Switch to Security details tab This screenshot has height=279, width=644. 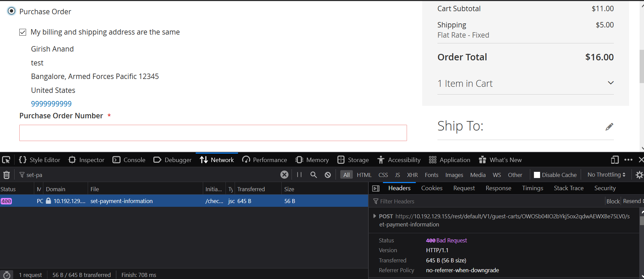tap(605, 188)
